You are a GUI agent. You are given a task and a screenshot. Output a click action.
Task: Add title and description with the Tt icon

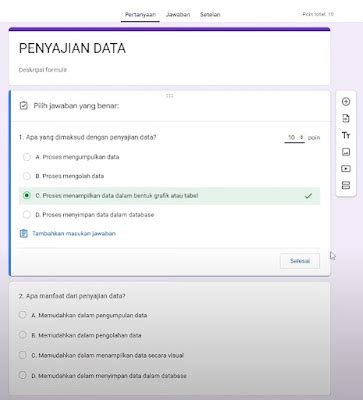point(346,135)
